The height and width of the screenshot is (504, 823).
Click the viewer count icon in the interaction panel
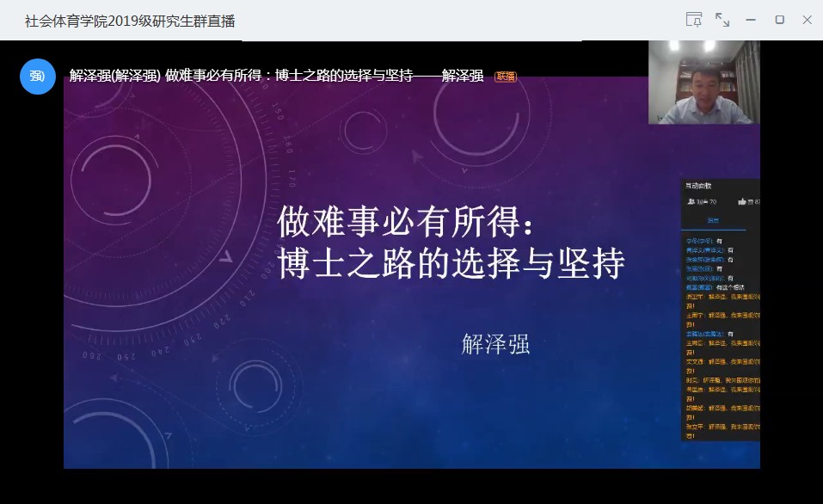pyautogui.click(x=692, y=201)
